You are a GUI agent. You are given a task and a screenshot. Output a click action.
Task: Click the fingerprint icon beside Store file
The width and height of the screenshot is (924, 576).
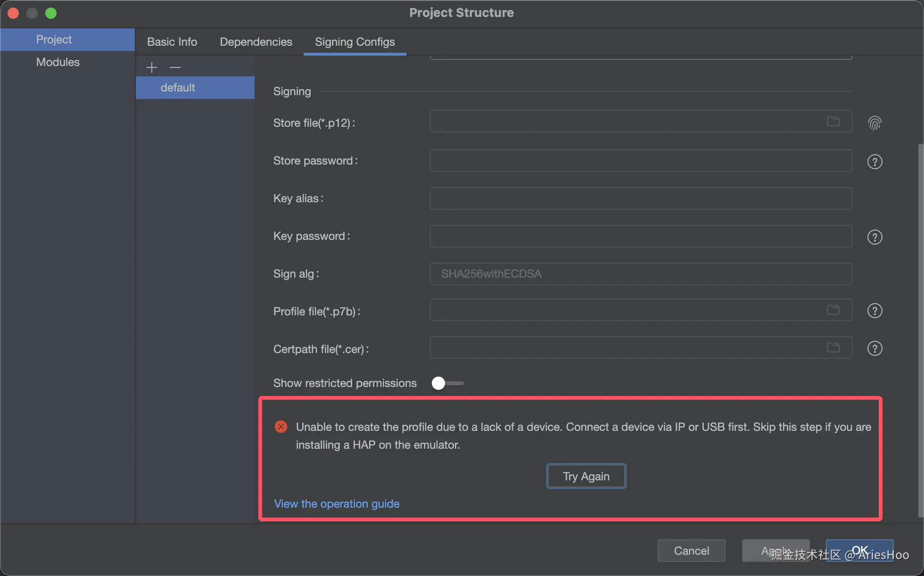click(874, 123)
